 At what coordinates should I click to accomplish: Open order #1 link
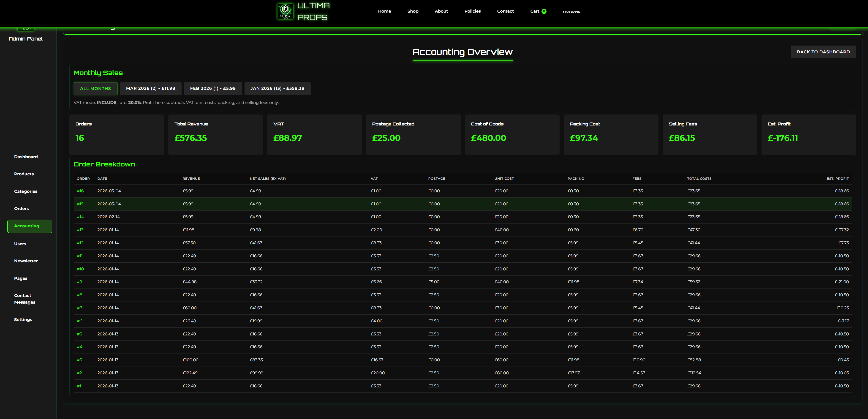(x=79, y=386)
